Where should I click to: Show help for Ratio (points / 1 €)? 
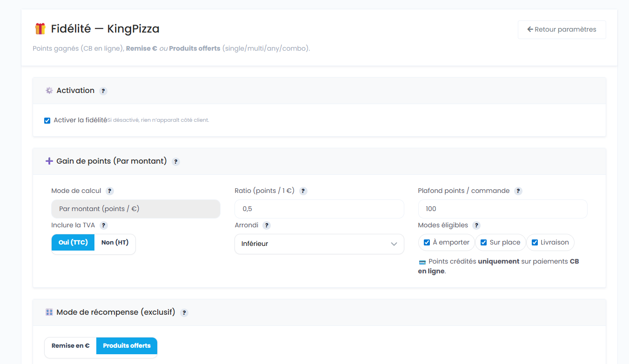303,191
